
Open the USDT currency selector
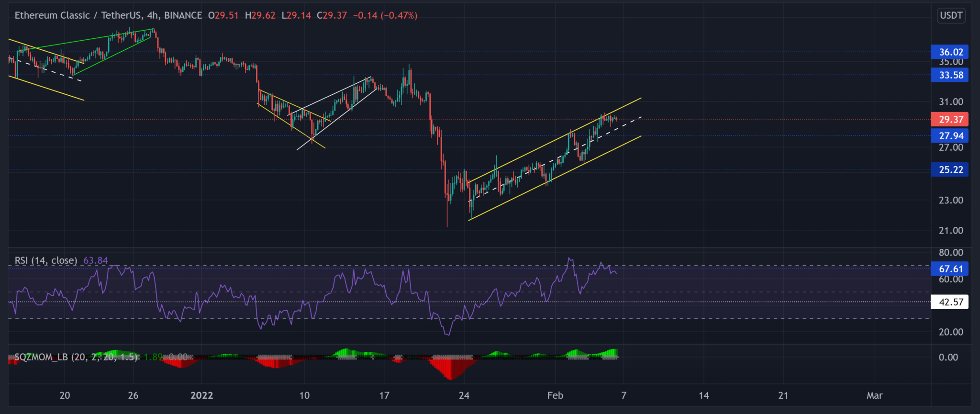tap(951, 15)
